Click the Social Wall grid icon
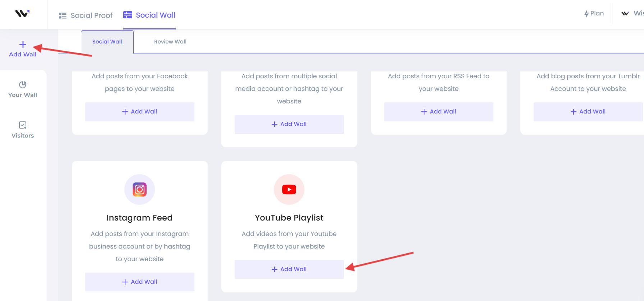Image resolution: width=644 pixels, height=301 pixels. coord(128,15)
